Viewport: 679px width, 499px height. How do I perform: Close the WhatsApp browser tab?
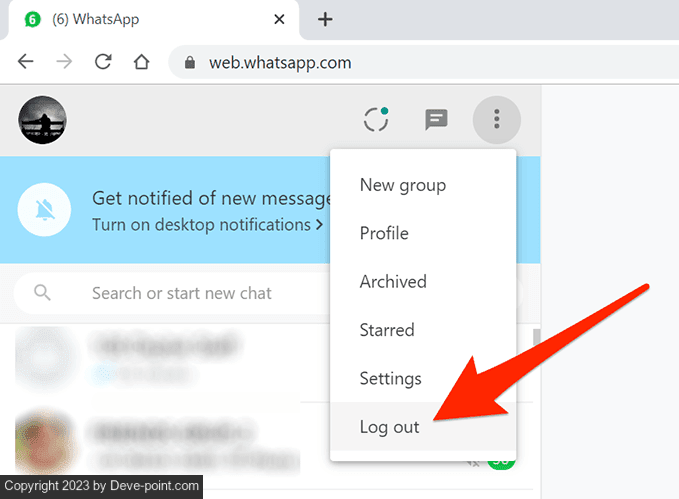click(279, 19)
